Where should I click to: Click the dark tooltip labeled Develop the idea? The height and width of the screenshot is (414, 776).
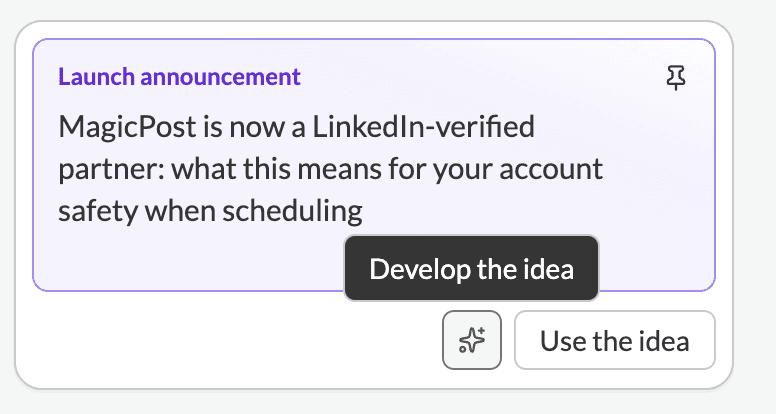[471, 268]
